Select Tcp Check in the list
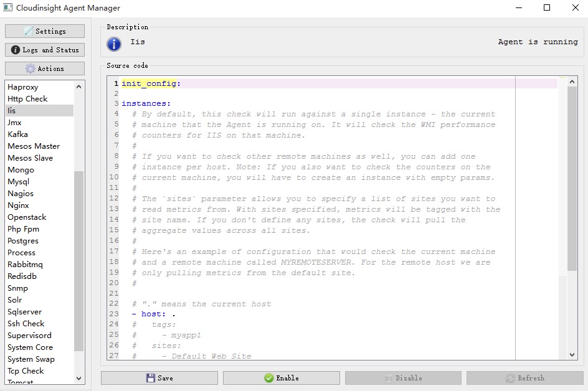 click(x=40, y=370)
